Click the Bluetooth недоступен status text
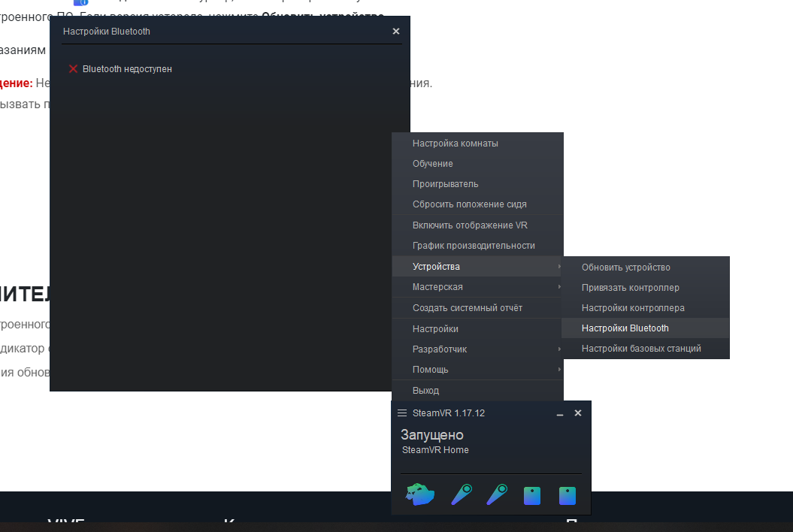 (x=127, y=69)
